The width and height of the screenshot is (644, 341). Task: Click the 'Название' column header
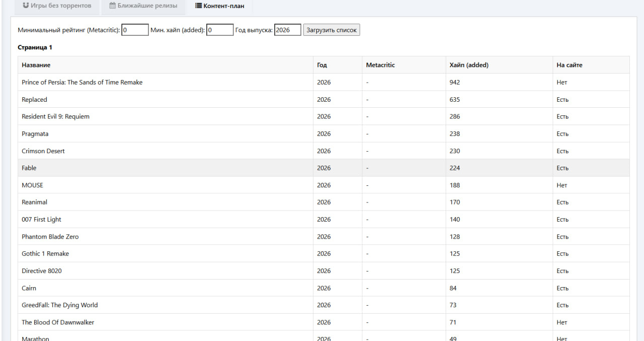tap(36, 65)
